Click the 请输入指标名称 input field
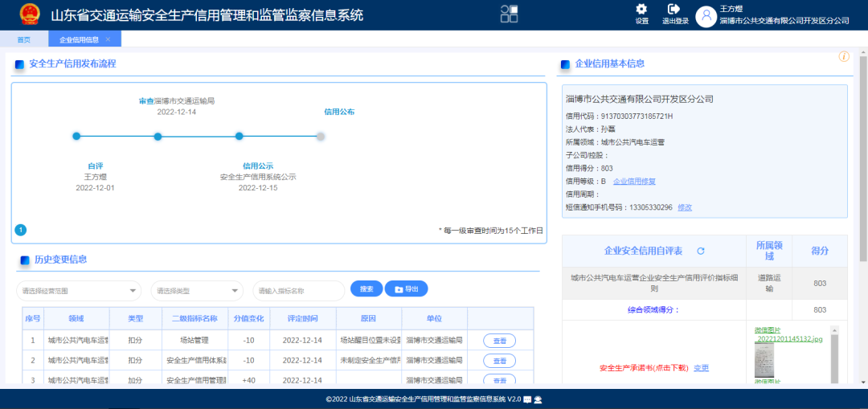 pos(298,291)
